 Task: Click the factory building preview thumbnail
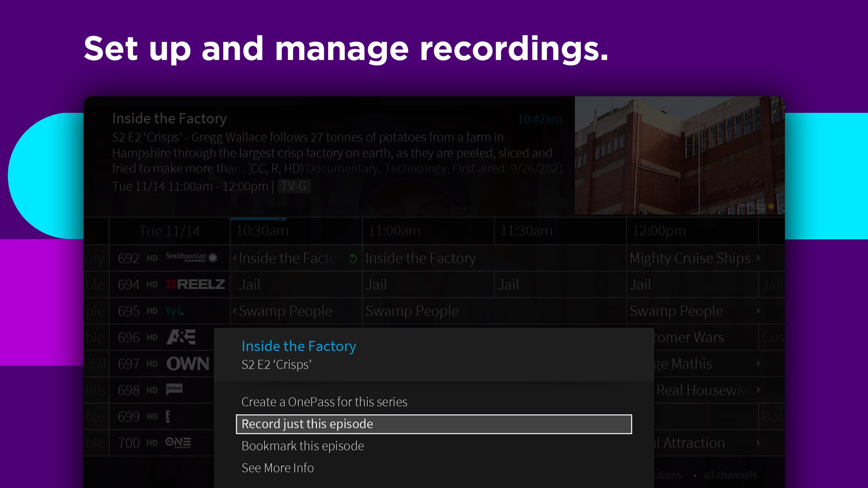(x=678, y=156)
